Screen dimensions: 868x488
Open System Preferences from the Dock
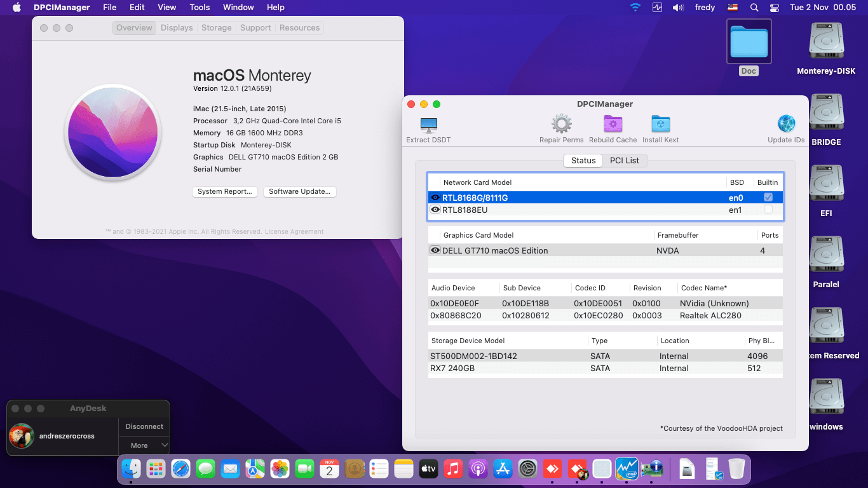click(527, 469)
